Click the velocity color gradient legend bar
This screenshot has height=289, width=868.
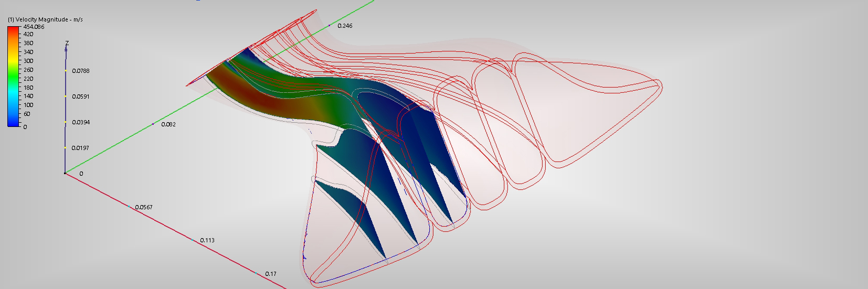point(13,77)
